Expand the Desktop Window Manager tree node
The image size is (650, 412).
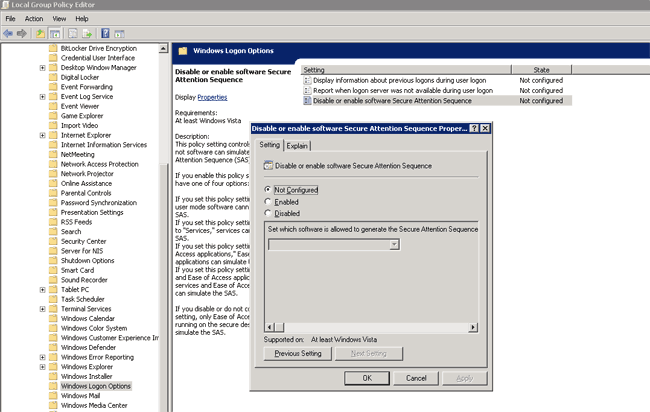(42, 67)
